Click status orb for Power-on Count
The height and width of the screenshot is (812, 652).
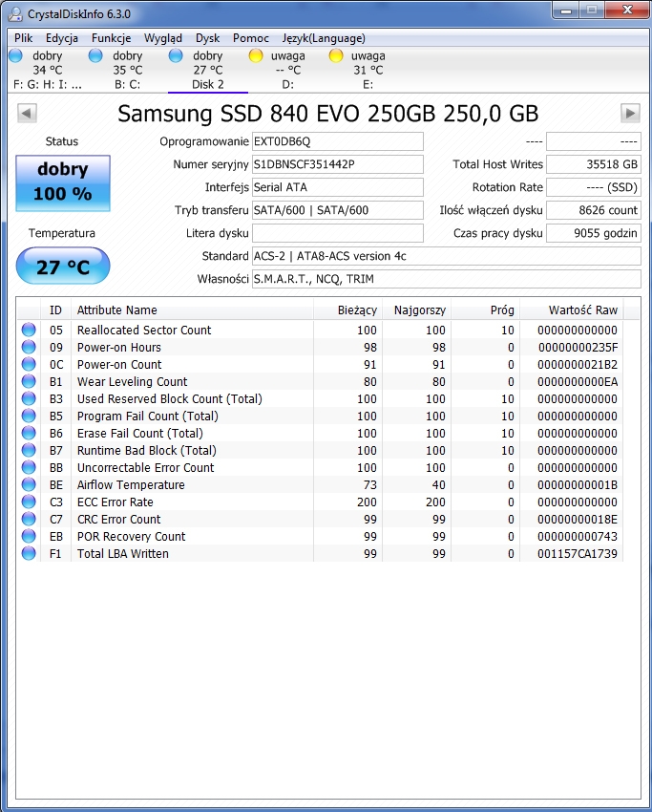point(29,364)
